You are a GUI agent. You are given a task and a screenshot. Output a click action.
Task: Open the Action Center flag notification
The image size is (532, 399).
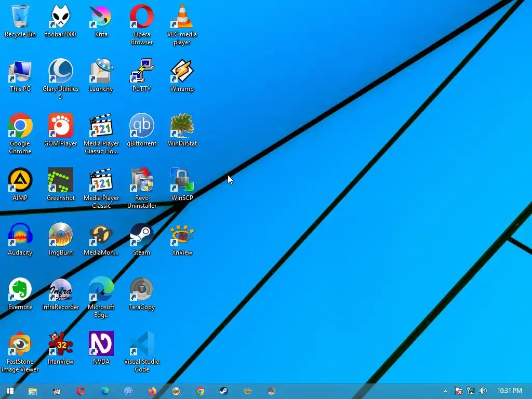(x=458, y=391)
